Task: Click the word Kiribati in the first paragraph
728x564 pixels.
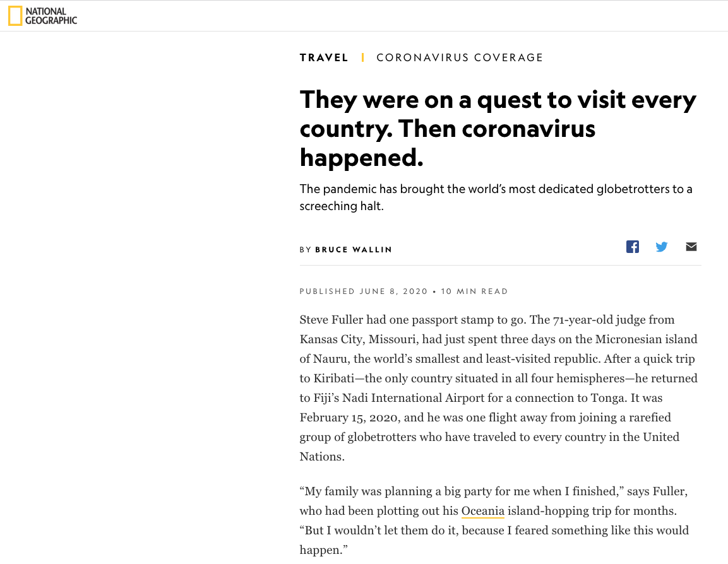Action: [334, 379]
